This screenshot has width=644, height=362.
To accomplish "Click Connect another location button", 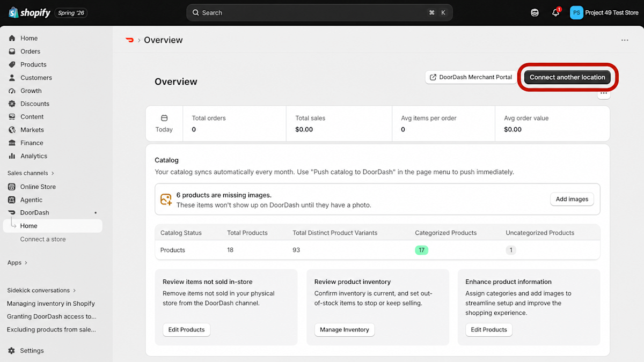I will tap(567, 77).
